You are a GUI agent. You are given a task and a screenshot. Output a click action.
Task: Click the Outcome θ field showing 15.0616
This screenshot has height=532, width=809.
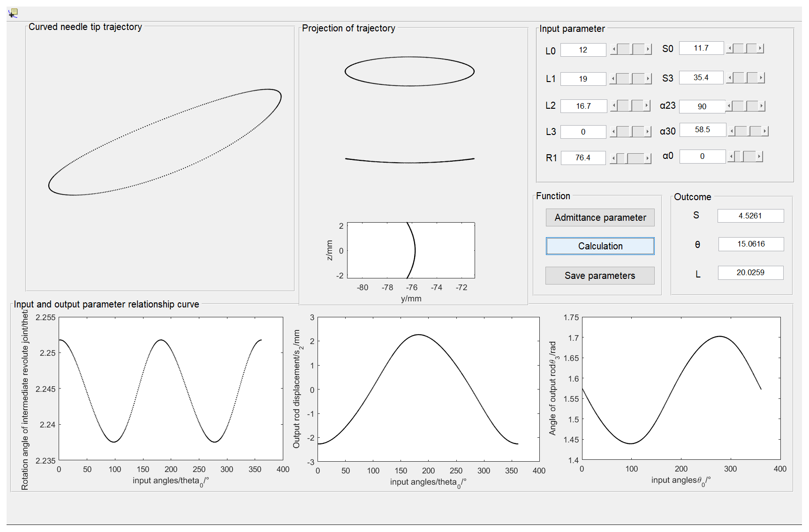(750, 244)
